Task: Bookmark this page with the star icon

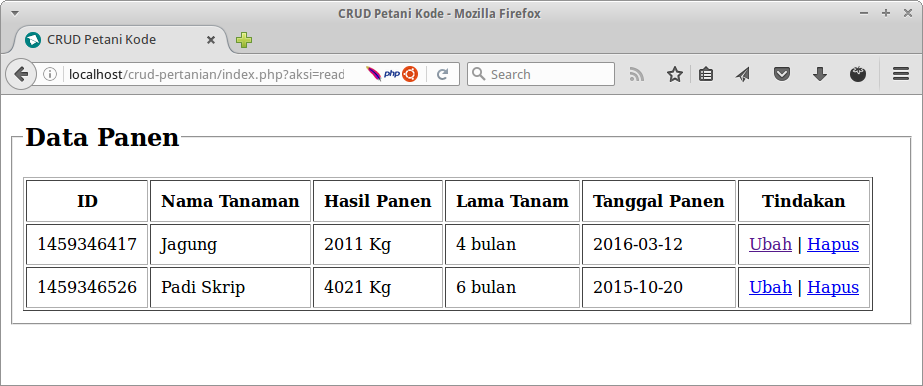Action: [x=674, y=74]
